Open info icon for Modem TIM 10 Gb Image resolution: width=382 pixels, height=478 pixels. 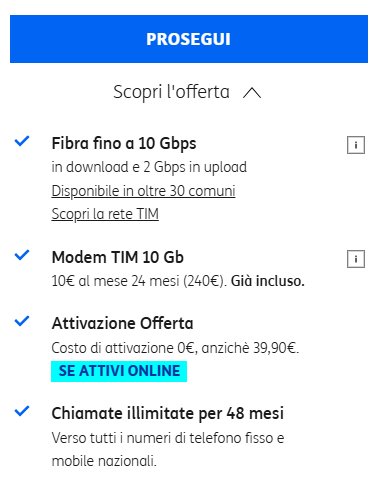click(356, 259)
